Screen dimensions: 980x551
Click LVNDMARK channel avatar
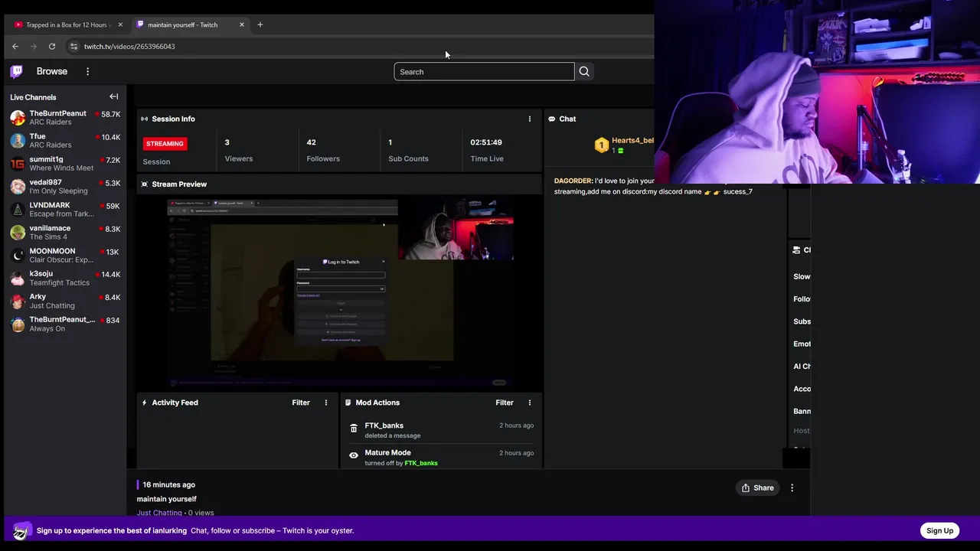coord(18,210)
